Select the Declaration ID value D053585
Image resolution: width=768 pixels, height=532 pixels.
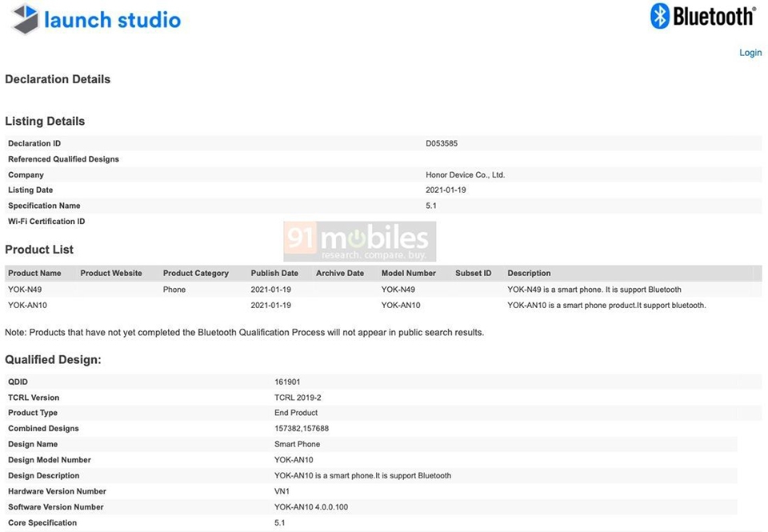click(x=442, y=143)
